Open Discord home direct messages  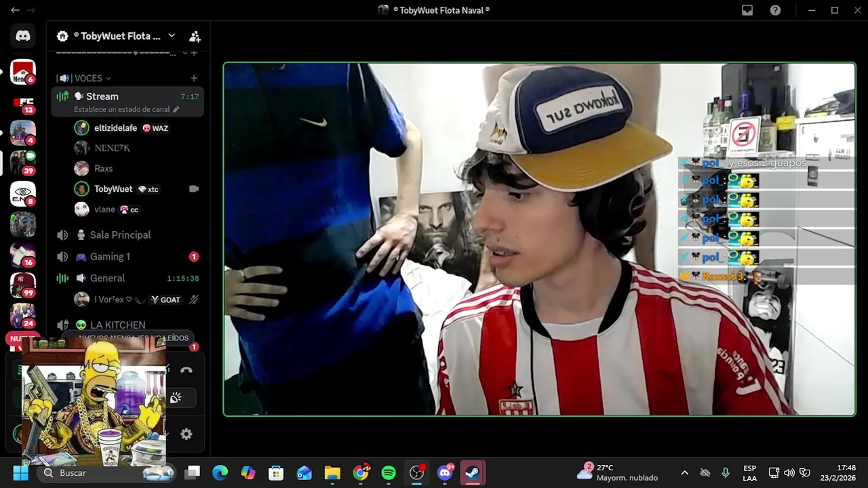point(23,36)
